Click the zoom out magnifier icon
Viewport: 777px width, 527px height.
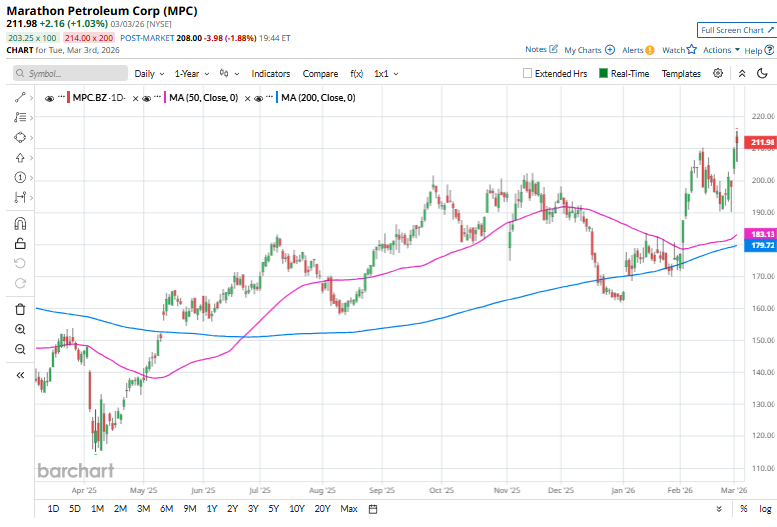click(20, 349)
